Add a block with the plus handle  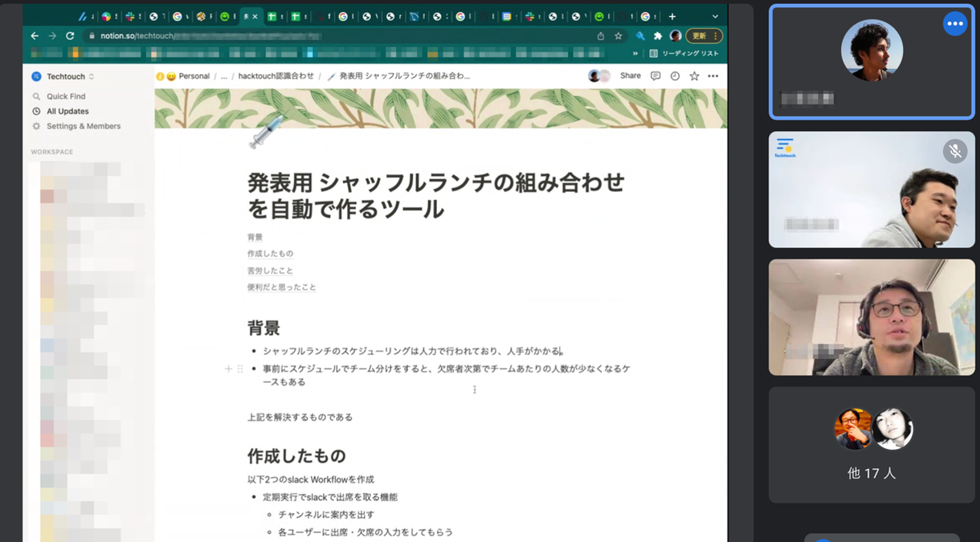click(228, 369)
